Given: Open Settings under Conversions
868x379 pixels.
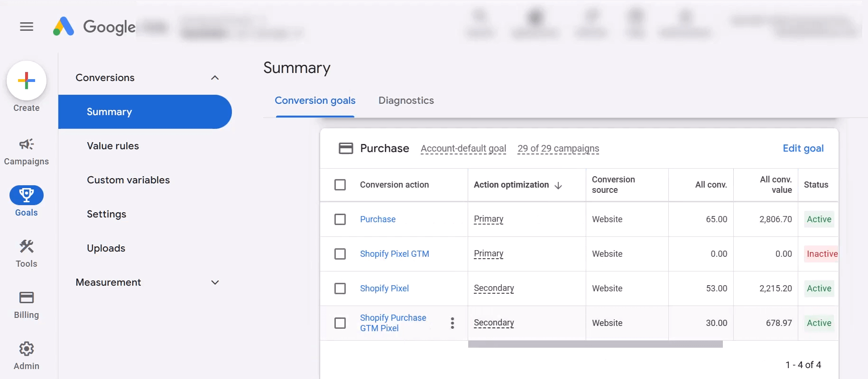Looking at the screenshot, I should click(106, 214).
